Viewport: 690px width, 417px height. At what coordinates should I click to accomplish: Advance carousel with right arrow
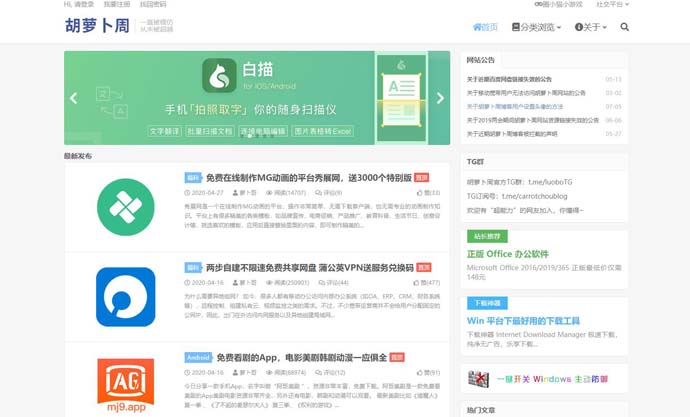[440, 98]
